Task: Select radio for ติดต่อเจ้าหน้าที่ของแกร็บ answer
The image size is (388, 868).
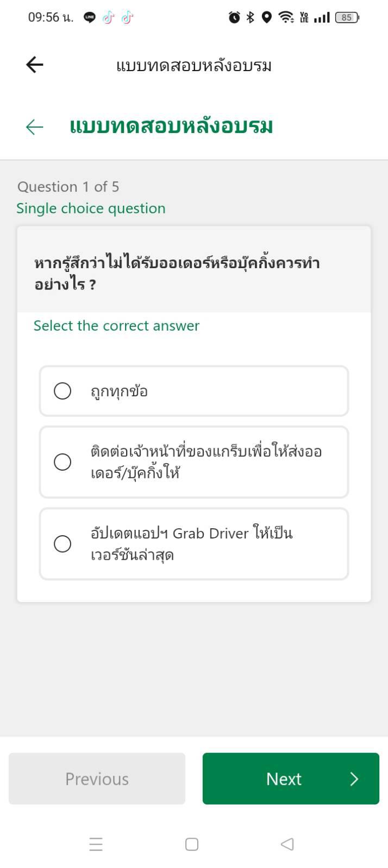Action: tap(62, 462)
